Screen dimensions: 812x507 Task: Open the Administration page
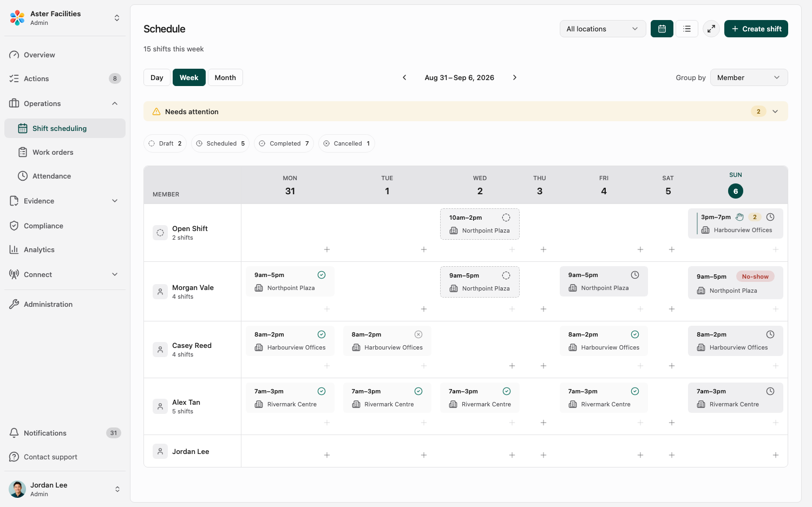65,304
